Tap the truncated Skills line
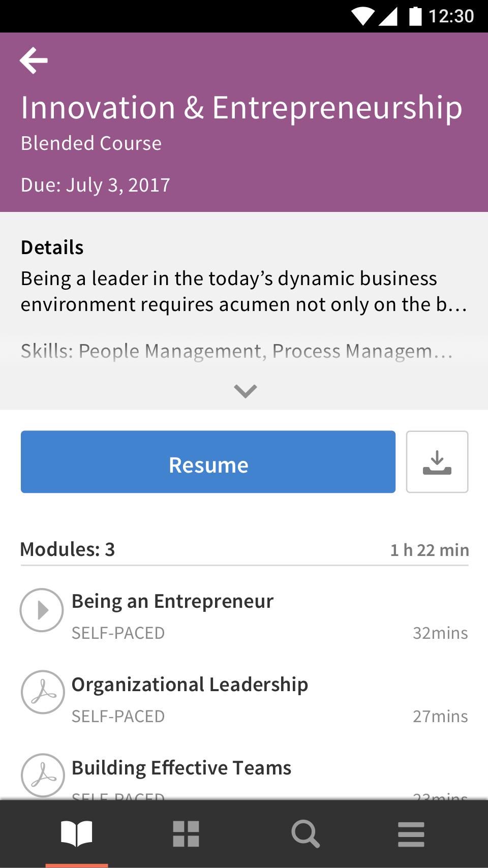 pyautogui.click(x=237, y=351)
